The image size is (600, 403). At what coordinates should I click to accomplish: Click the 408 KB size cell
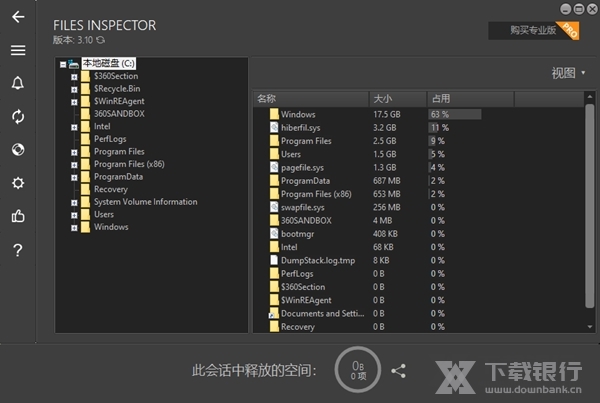tap(385, 234)
